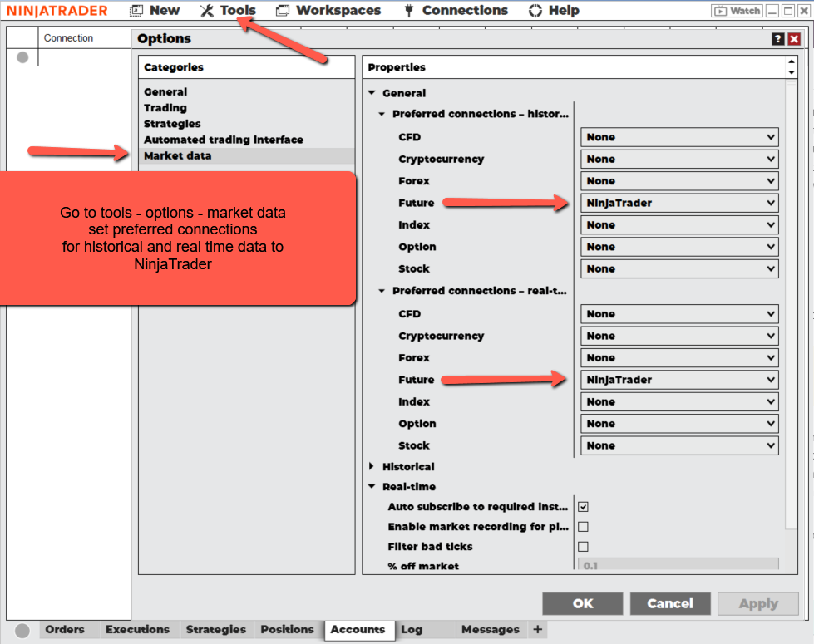Select the Strategies category

click(x=172, y=124)
